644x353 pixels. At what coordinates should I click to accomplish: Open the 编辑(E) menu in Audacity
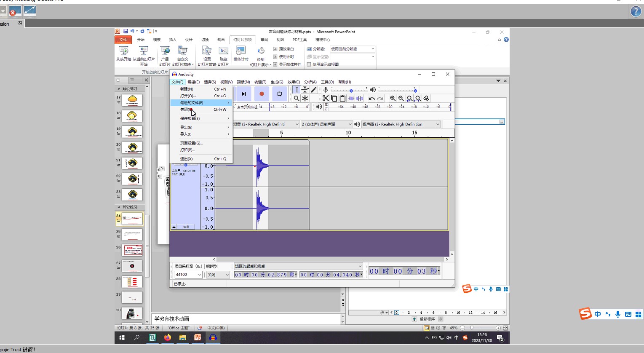[x=194, y=82]
